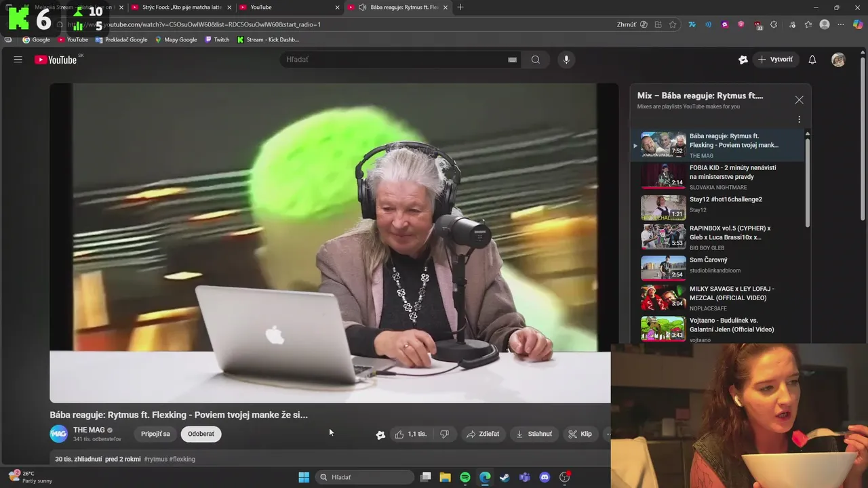This screenshot has height=488, width=868.
Task: Click the magnifier search button
Action: [x=536, y=60]
